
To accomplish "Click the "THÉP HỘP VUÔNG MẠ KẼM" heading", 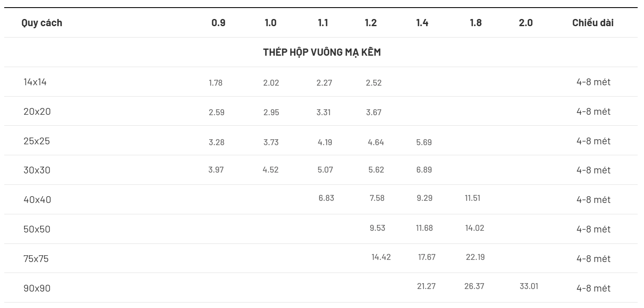I will 322,52.
